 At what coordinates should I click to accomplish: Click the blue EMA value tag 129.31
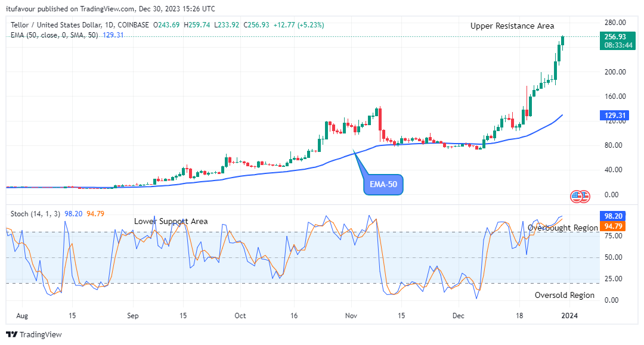614,116
